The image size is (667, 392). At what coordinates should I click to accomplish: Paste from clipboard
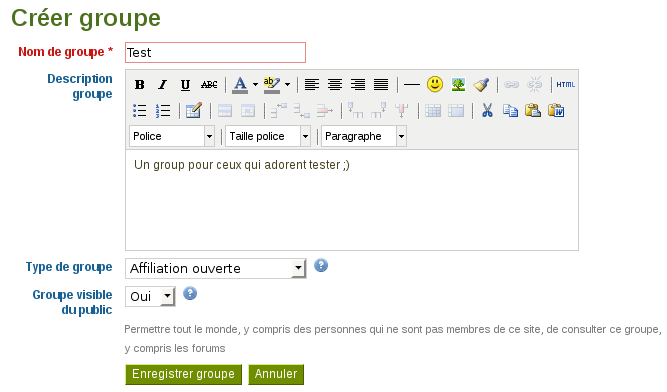tap(533, 111)
